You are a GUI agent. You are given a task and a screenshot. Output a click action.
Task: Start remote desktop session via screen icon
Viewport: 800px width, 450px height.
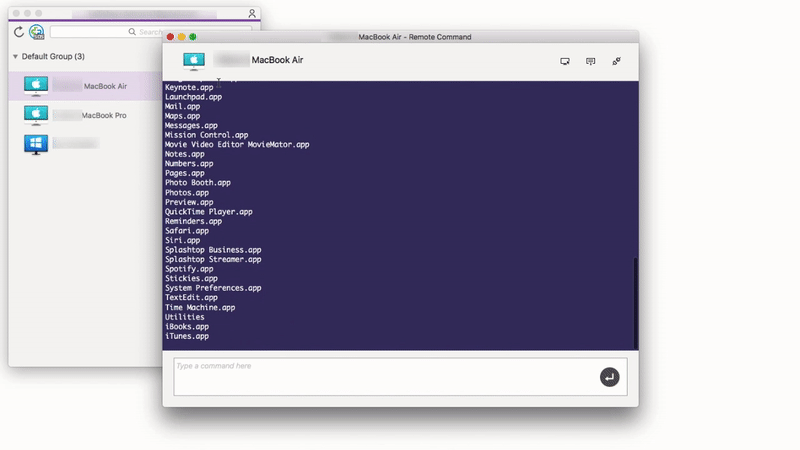565,61
